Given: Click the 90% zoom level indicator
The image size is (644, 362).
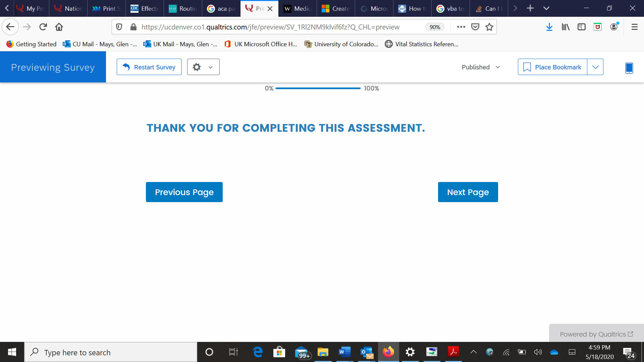Looking at the screenshot, I should coord(435,27).
